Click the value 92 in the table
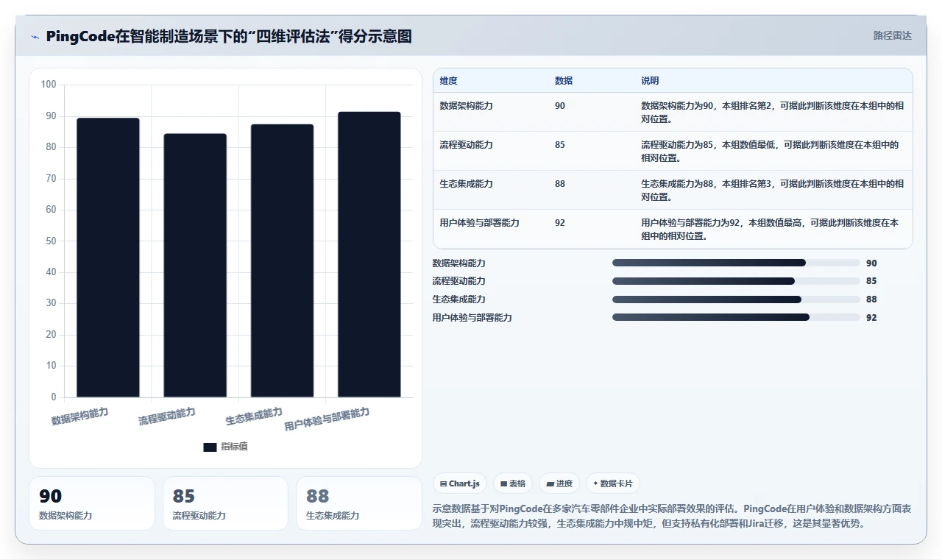Image resolution: width=942 pixels, height=560 pixels. pos(560,223)
